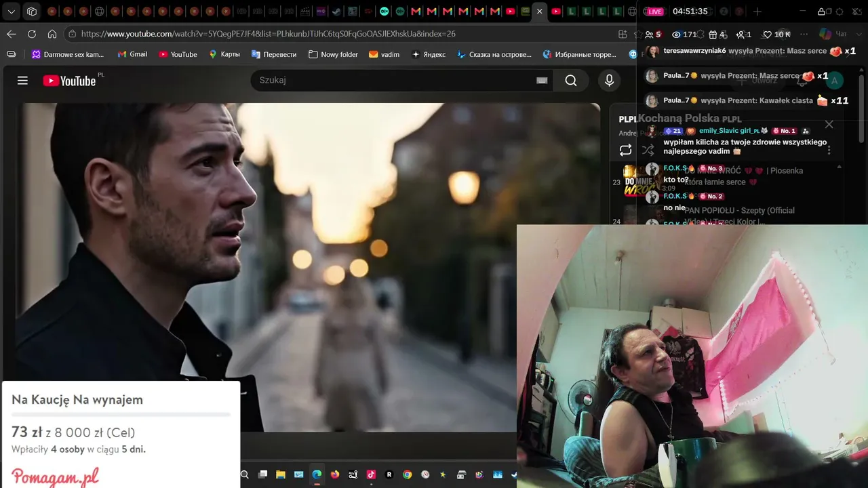Close the playlist panel with X
This screenshot has width=868, height=488.
829,124
